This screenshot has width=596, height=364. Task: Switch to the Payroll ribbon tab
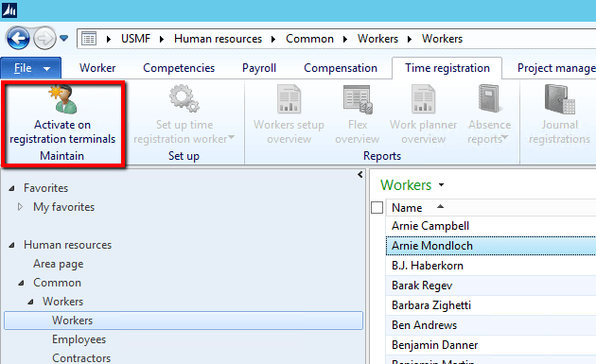click(x=259, y=68)
